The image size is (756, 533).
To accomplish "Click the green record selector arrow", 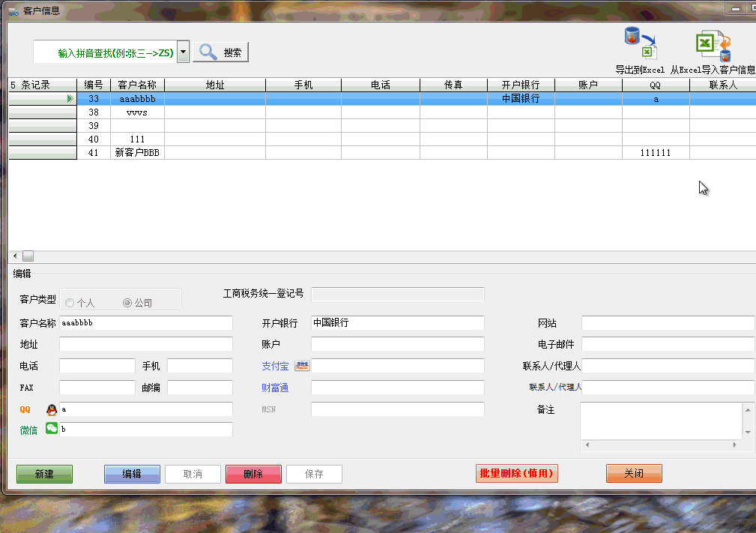I will point(69,98).
